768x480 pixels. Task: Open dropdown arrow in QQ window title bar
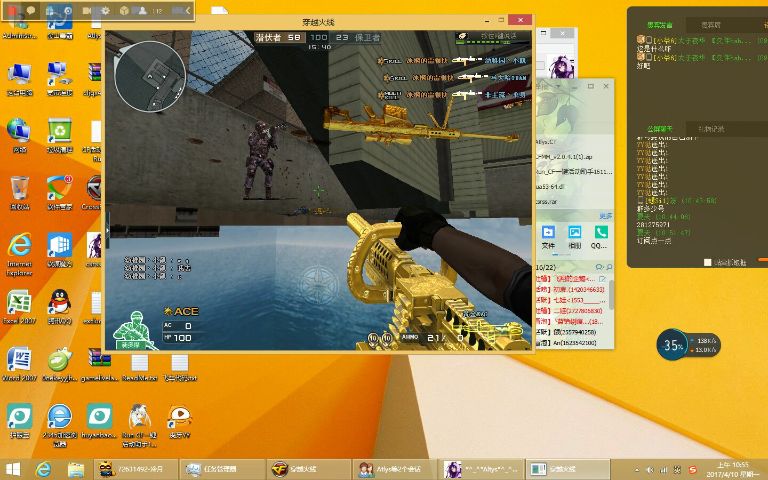(558, 86)
